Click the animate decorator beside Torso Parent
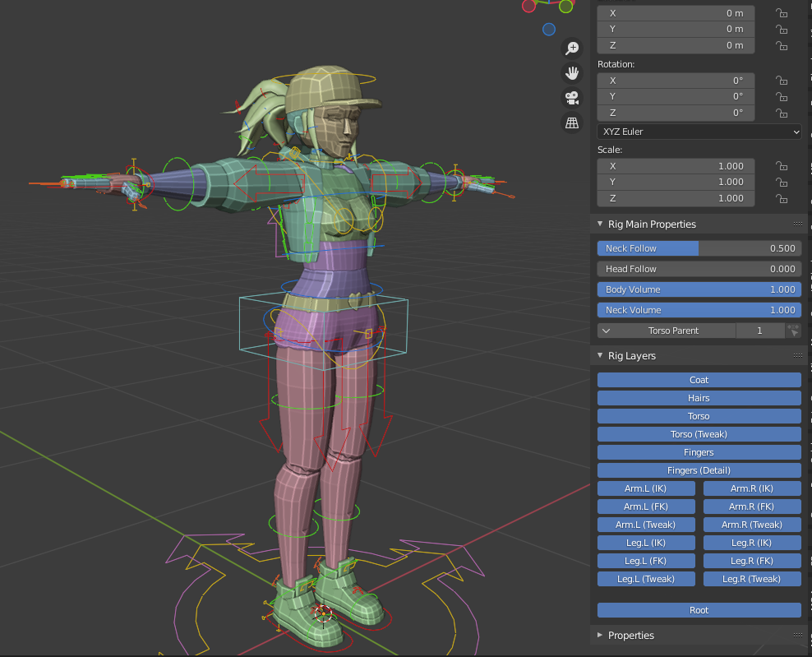This screenshot has height=657, width=812. 793,330
